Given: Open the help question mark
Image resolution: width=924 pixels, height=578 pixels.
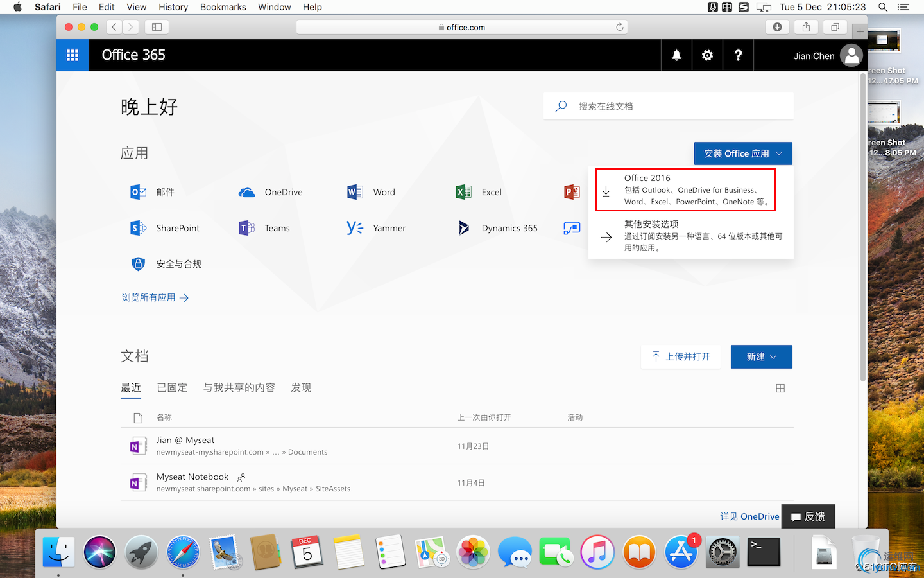Looking at the screenshot, I should click(738, 55).
